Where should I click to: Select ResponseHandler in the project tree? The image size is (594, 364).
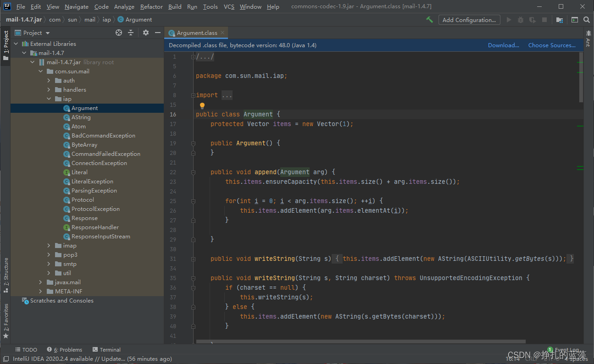95,227
